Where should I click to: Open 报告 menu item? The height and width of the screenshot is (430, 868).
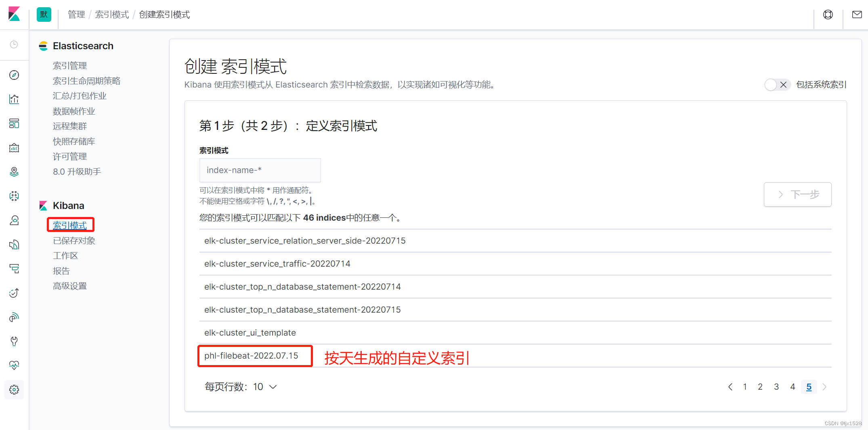(x=61, y=271)
